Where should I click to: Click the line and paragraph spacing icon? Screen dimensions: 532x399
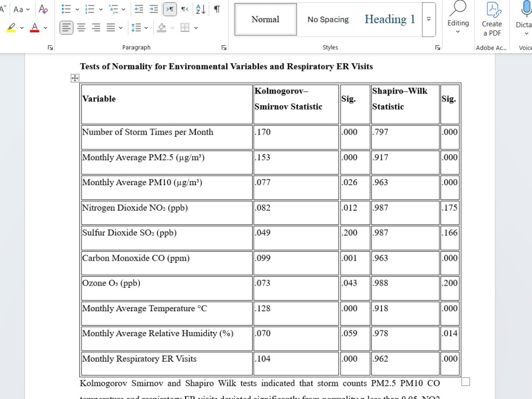click(136, 28)
